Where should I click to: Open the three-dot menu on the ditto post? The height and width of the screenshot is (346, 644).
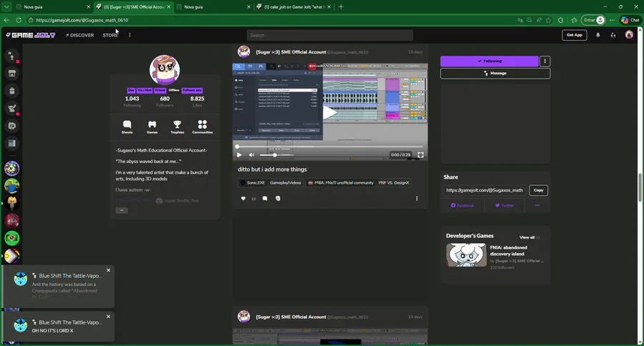pos(417,199)
